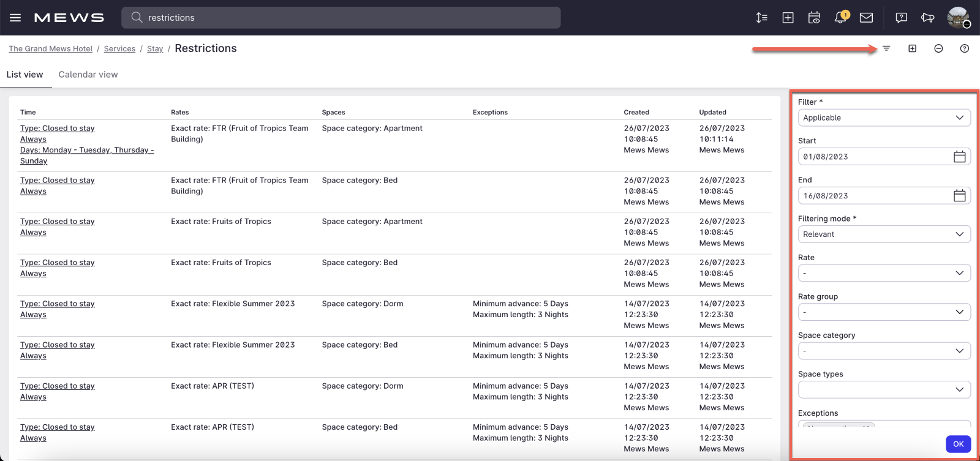
Task: Open the FTR Bed restriction's Type link
Action: pyautogui.click(x=58, y=181)
